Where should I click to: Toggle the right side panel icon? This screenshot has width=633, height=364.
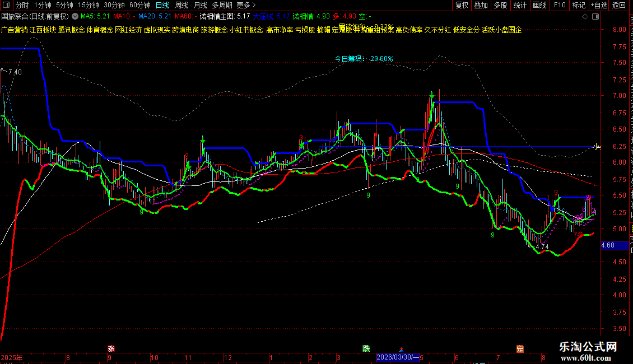tap(595, 17)
